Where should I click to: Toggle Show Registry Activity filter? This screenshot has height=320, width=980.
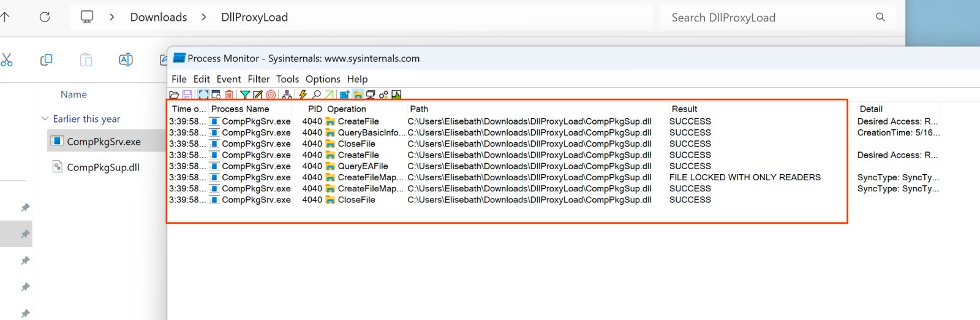tap(344, 95)
